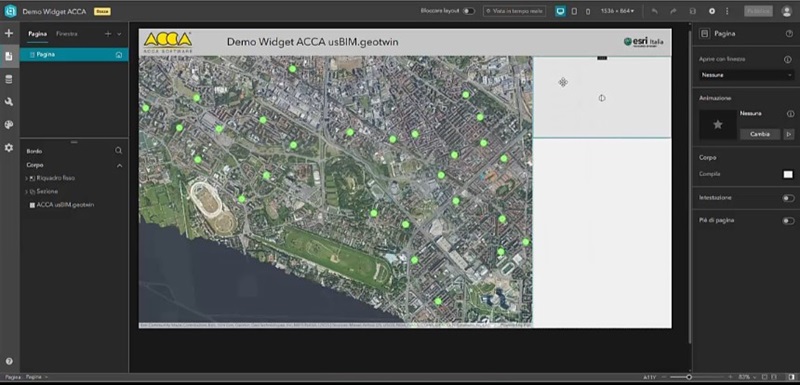Click the move handle icon in widget panel
This screenshot has height=385, width=800.
pos(563,82)
